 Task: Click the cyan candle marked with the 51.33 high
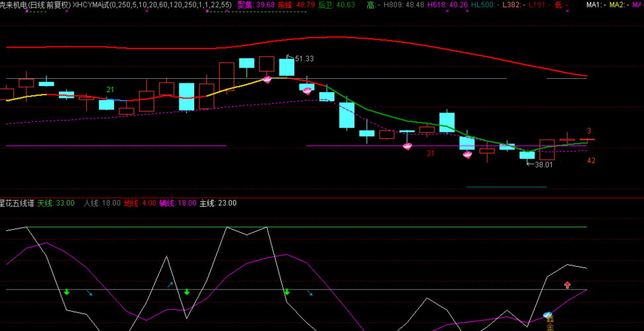pos(287,68)
